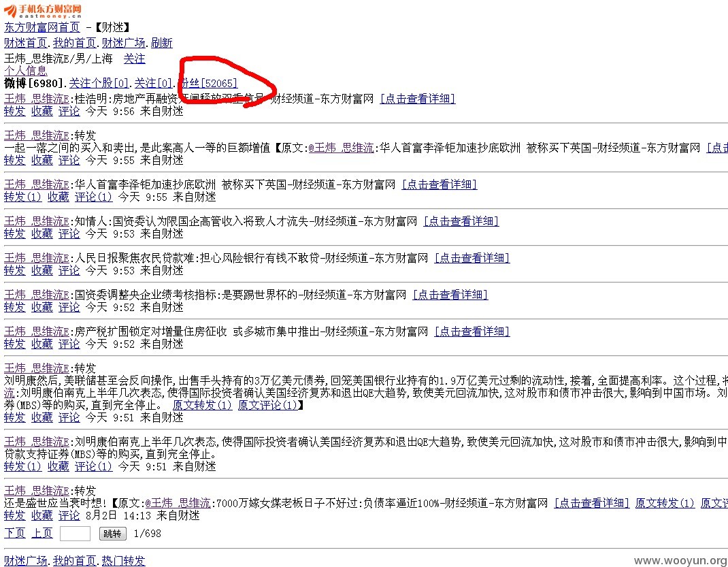The width and height of the screenshot is (728, 567).
Task: Click 点击查看详细 for 7000万嫁女煤老板 post
Action: click(x=592, y=503)
